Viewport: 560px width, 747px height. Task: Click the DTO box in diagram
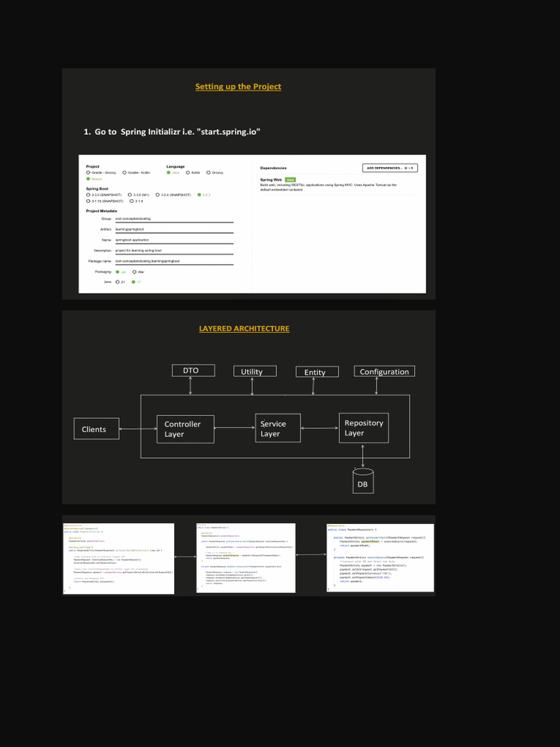[x=193, y=370]
